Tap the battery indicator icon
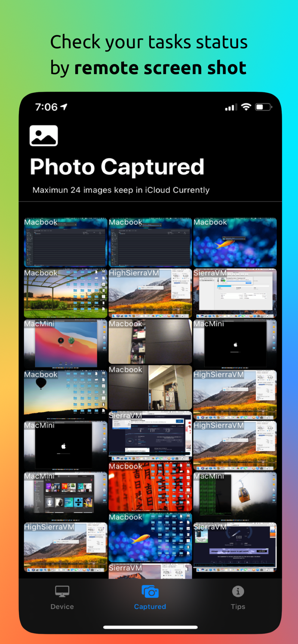The width and height of the screenshot is (298, 644). point(264,107)
